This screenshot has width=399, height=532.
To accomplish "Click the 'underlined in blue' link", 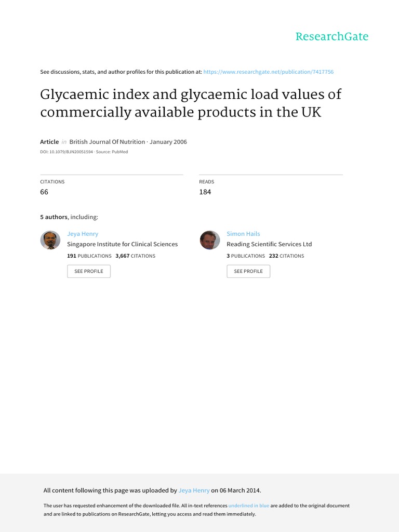I will pyautogui.click(x=249, y=506).
